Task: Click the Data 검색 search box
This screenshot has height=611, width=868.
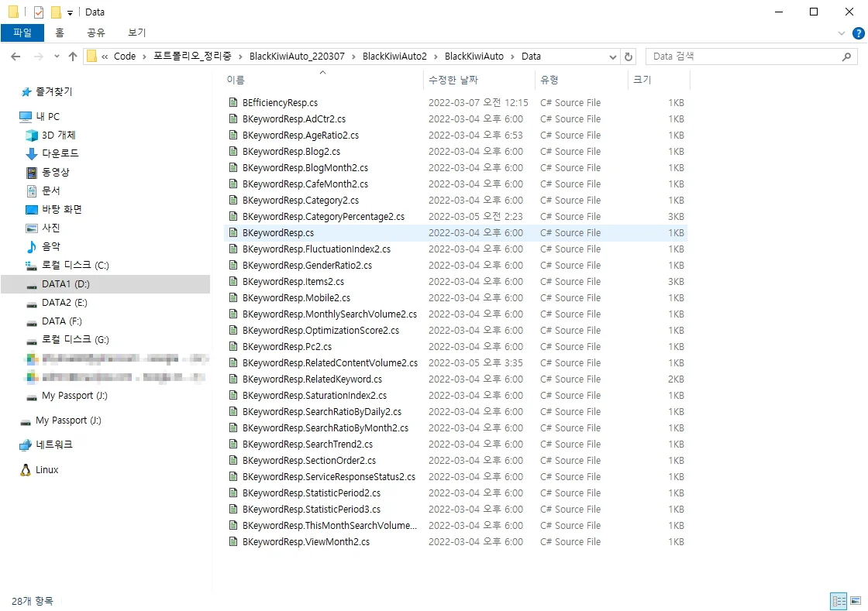Action: 744,57
